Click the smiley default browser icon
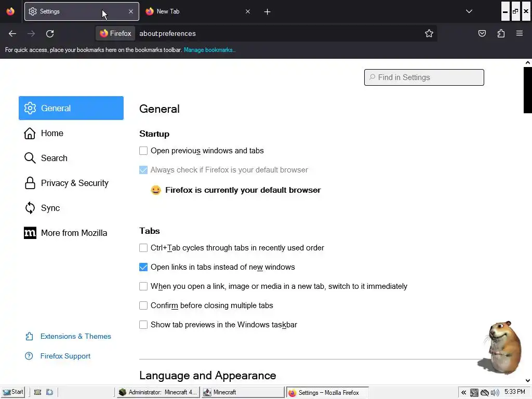This screenshot has height=399, width=532. point(156,190)
